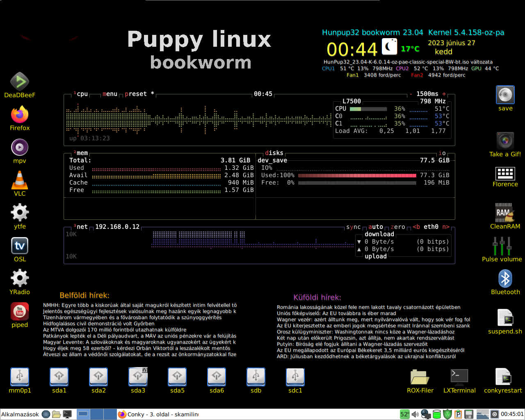This screenshot has height=420, width=525.
Task: Open the system monitor 'menu' option
Action: pyautogui.click(x=110, y=94)
